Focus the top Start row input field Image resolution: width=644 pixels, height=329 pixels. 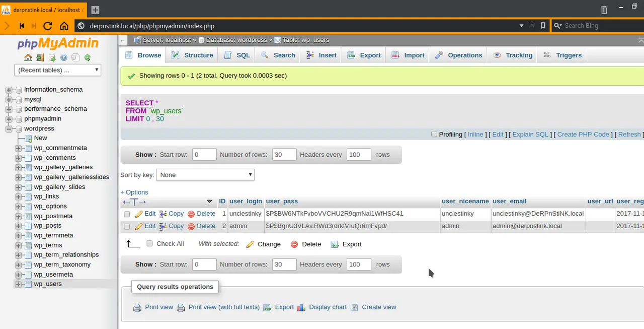[x=204, y=155]
